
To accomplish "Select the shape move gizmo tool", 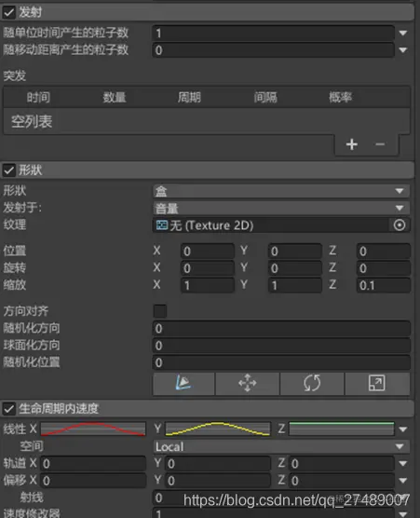I will click(x=248, y=384).
